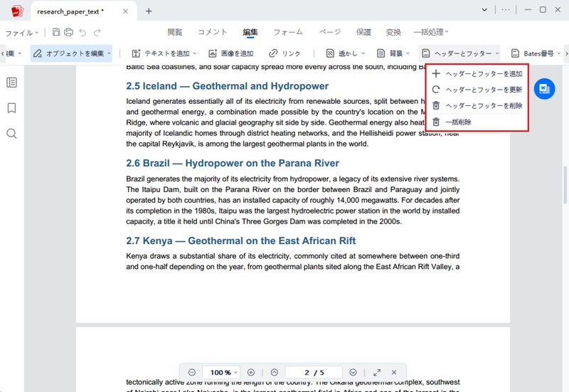Close the floating zoom toolbar
569x392 pixels.
[394, 372]
